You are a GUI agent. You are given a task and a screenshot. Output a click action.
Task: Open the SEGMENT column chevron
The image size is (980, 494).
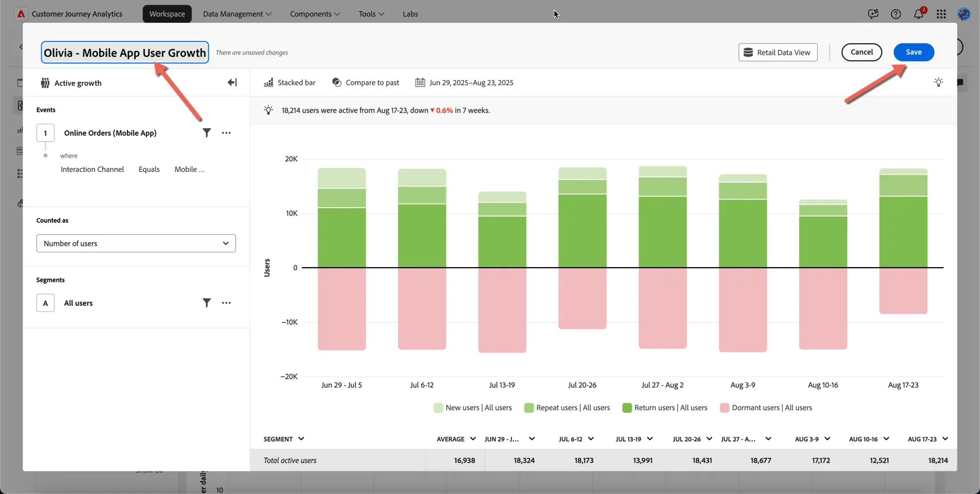coord(301,439)
